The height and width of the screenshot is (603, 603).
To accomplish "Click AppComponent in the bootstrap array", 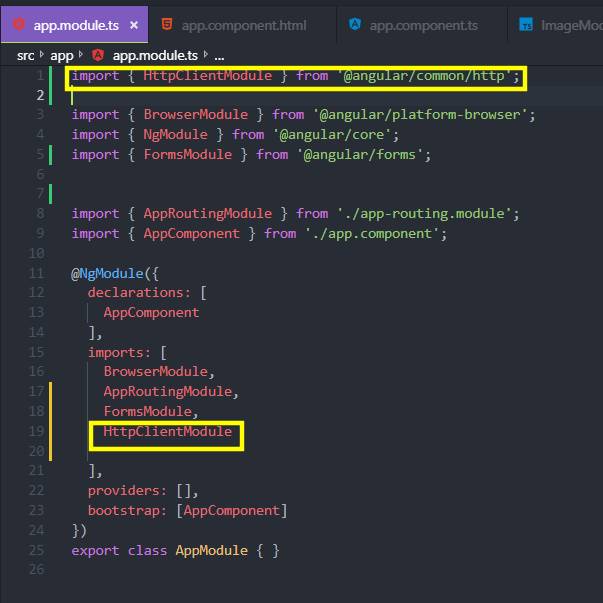I will point(232,511).
